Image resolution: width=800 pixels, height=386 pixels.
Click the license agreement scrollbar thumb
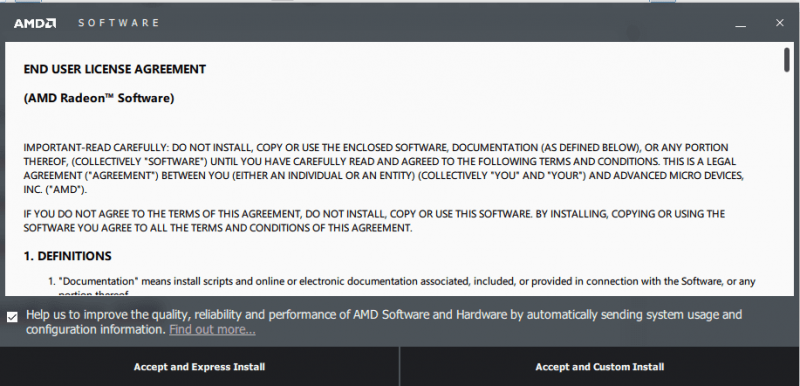point(787,60)
